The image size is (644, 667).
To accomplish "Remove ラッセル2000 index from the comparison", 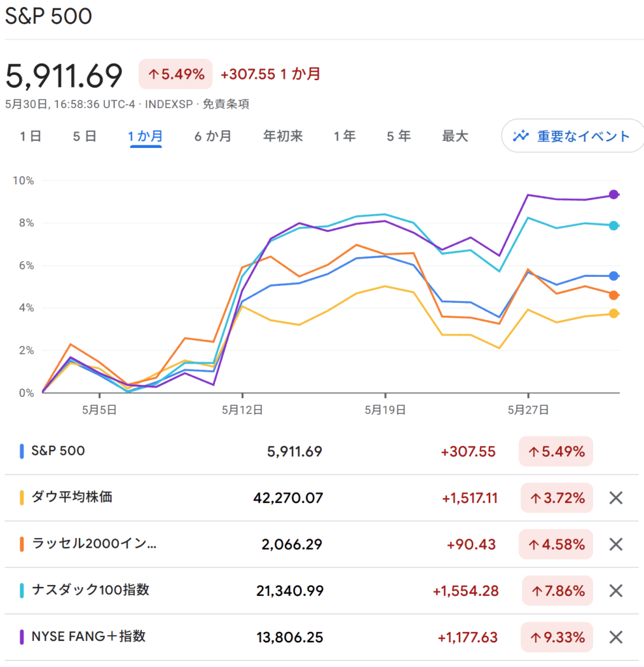I will [x=615, y=544].
